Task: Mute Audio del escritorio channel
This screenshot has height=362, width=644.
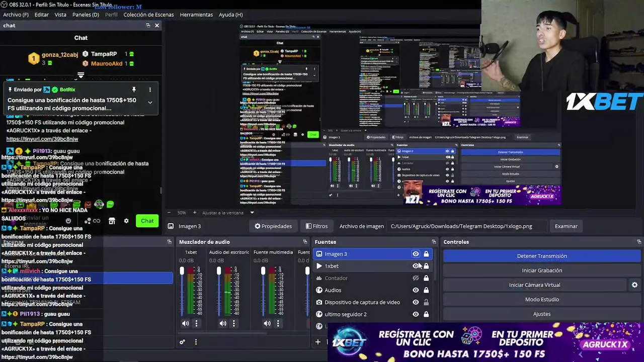Action: click(x=223, y=323)
